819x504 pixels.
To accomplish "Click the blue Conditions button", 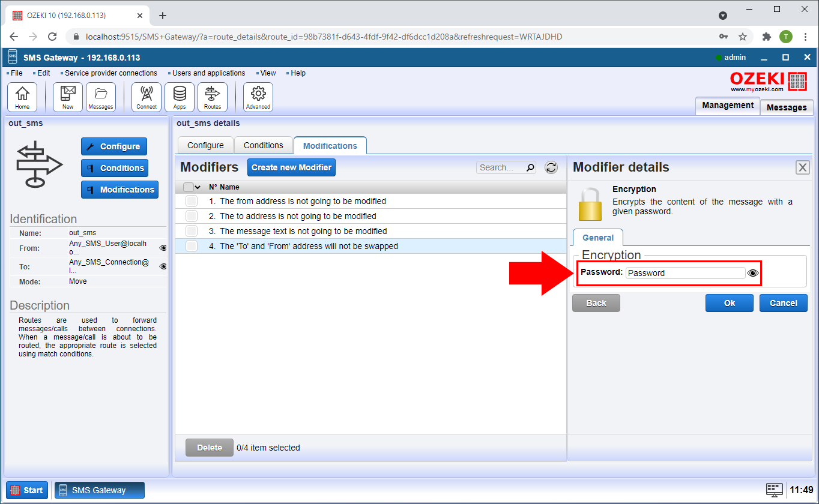I will pyautogui.click(x=114, y=168).
